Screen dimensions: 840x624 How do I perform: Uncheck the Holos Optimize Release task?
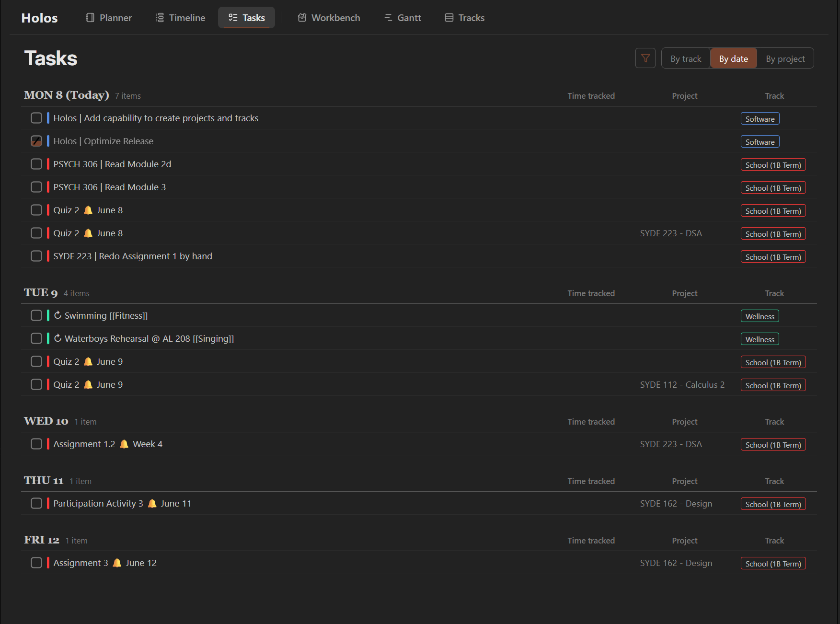tap(36, 141)
